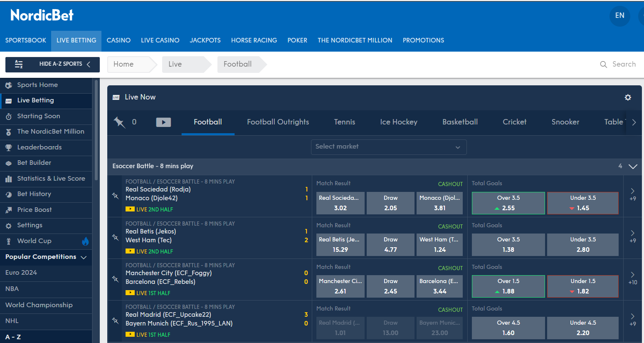Click the search magnifier icon
The width and height of the screenshot is (644, 343).
coord(603,65)
